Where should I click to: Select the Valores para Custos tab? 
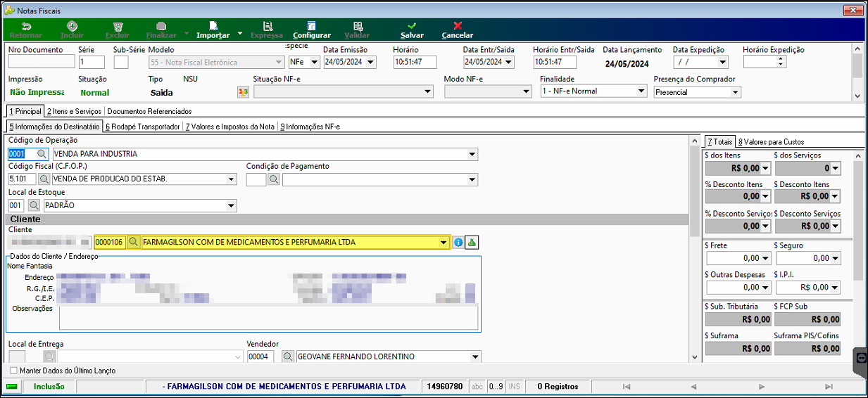[771, 142]
